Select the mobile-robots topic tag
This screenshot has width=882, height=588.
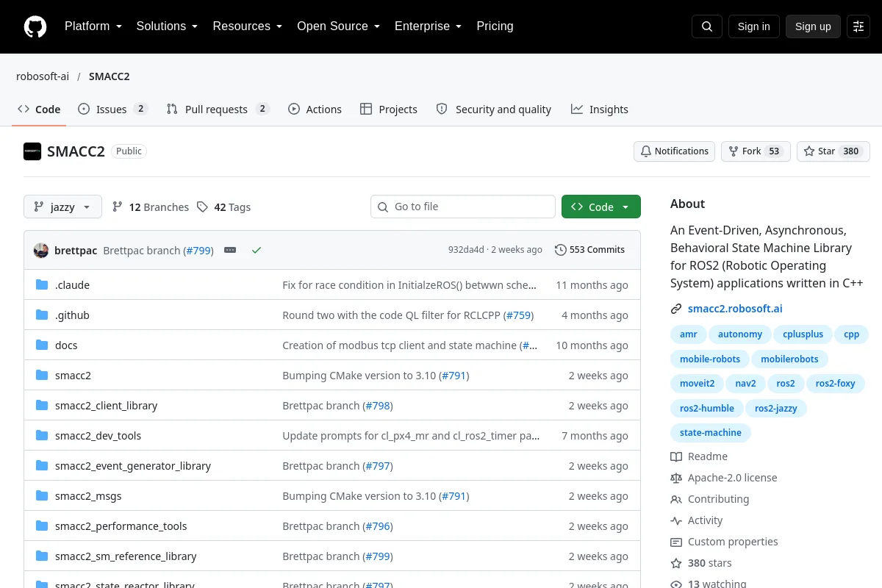point(710,359)
